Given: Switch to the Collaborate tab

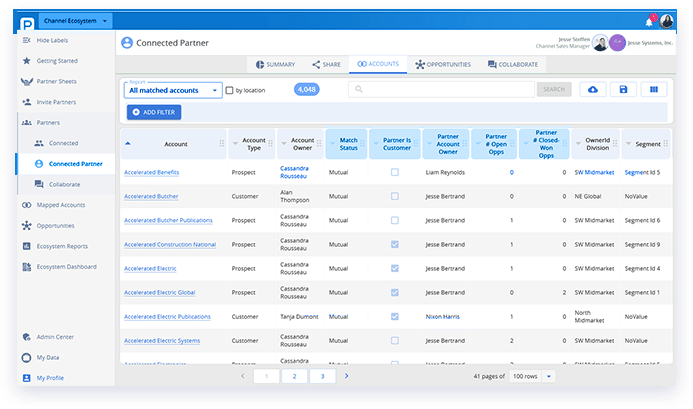Looking at the screenshot, I should (513, 65).
